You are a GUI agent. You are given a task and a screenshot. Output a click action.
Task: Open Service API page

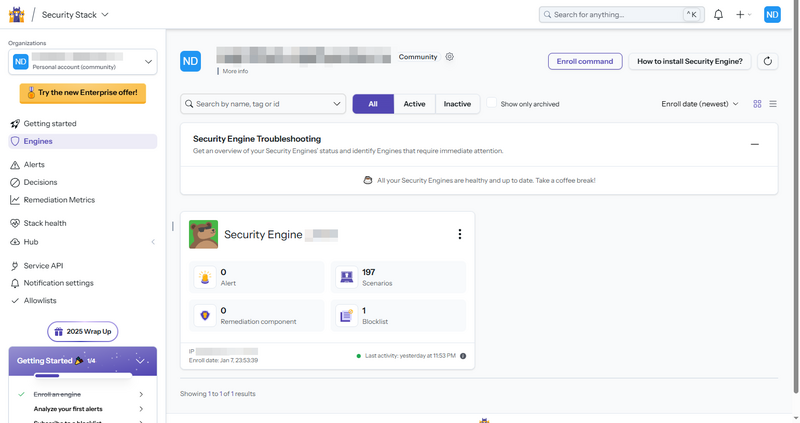(x=83, y=265)
